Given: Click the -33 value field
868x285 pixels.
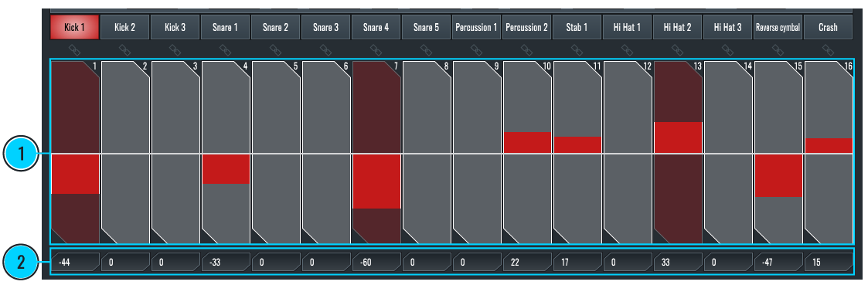Looking at the screenshot, I should [x=226, y=262].
